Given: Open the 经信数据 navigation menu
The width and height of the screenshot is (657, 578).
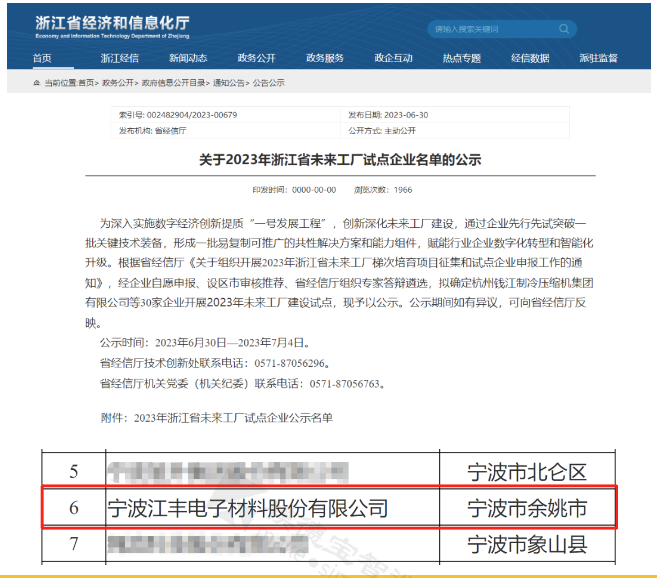Looking at the screenshot, I should point(530,58).
